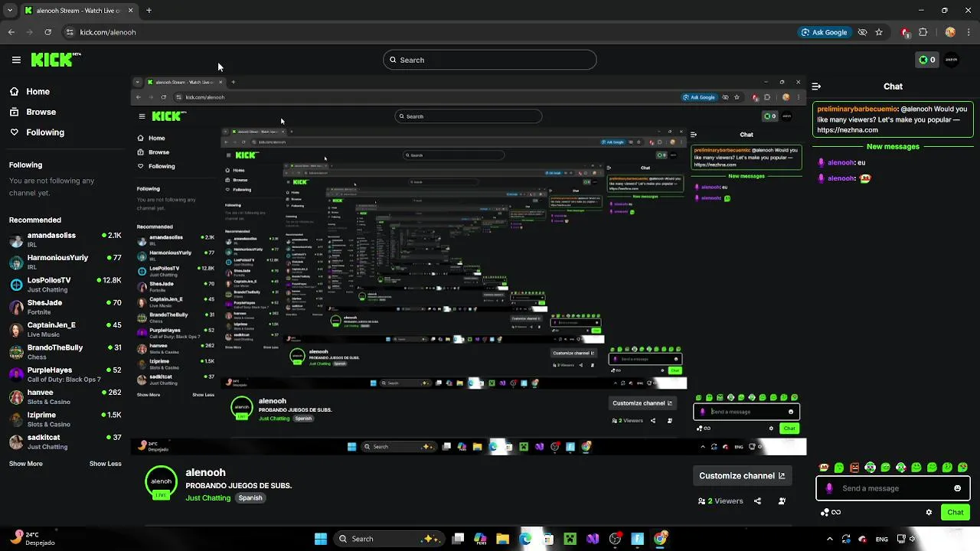Open the weather widget showing 24°C
Screen dimensions: 980x551
click(31, 539)
